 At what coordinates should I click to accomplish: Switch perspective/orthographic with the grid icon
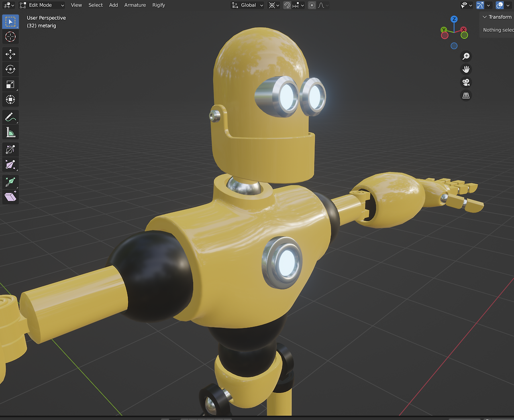466,96
